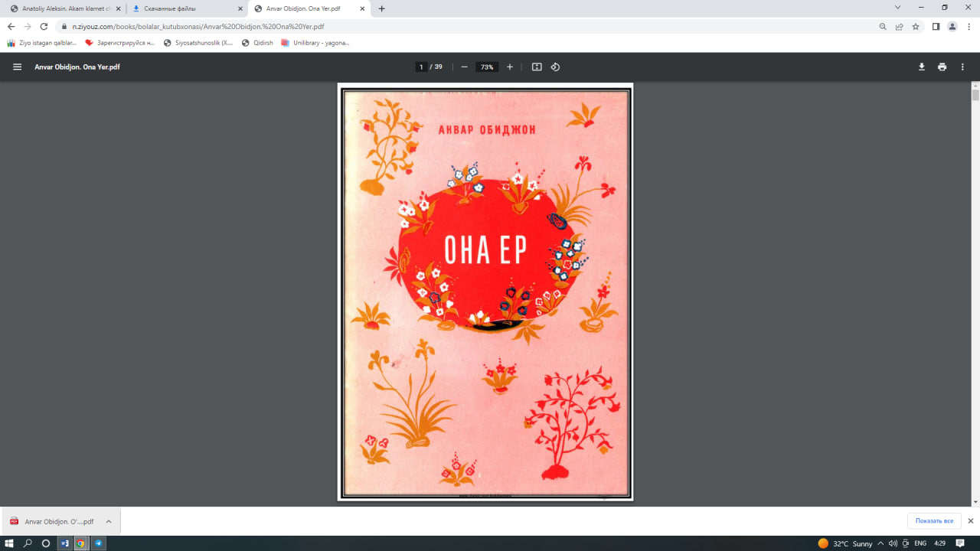Image resolution: width=980 pixels, height=551 pixels.
Task: Open a new browser tab
Action: tap(382, 8)
